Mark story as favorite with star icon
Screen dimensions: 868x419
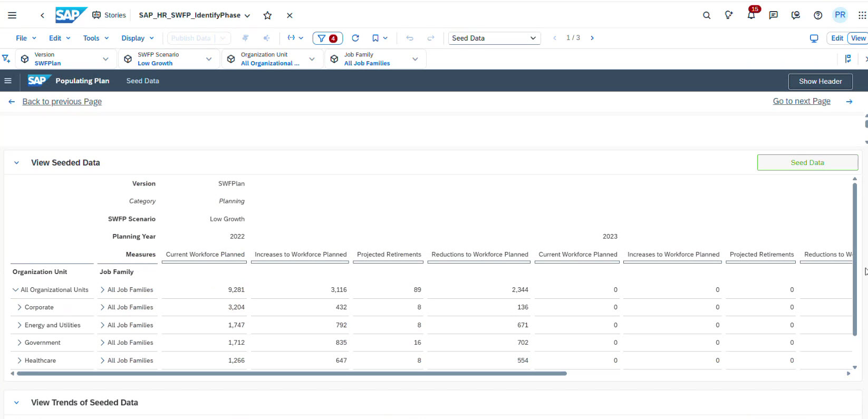[x=267, y=15]
